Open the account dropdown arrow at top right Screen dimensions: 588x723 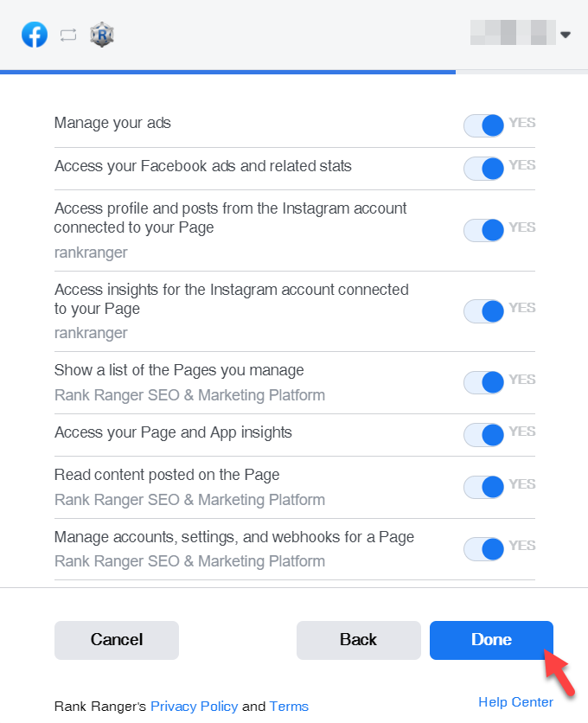[x=566, y=35]
